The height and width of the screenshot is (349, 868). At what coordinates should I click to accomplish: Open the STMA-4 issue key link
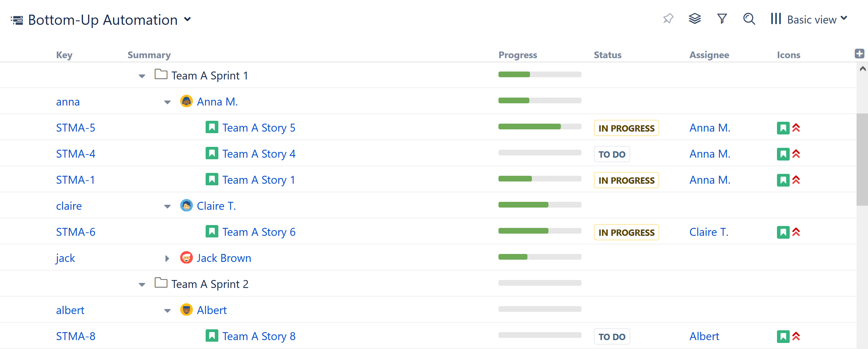(75, 154)
